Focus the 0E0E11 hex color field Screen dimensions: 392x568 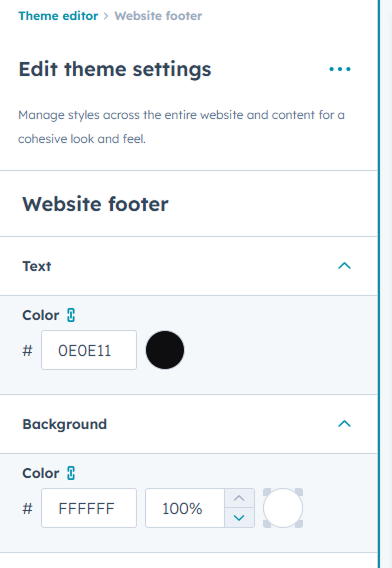tap(89, 350)
